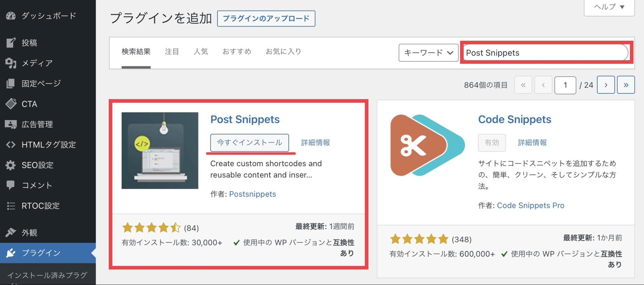Click the 外観 paintbrush icon
Viewport: 644px width, 285px height.
[11, 232]
